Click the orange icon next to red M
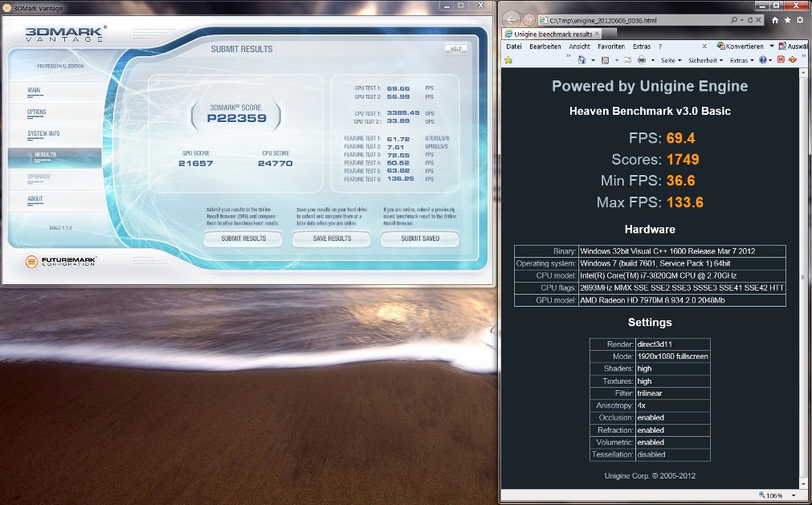Image resolution: width=812 pixels, height=505 pixels. tap(793, 59)
